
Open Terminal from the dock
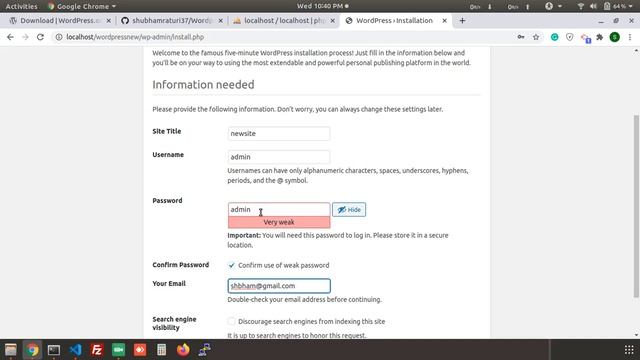pos(54,350)
